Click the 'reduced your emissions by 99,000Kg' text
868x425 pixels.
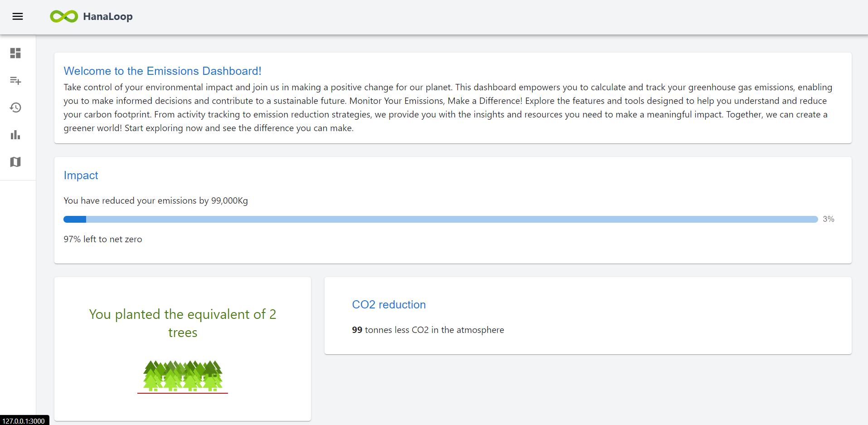pos(155,201)
